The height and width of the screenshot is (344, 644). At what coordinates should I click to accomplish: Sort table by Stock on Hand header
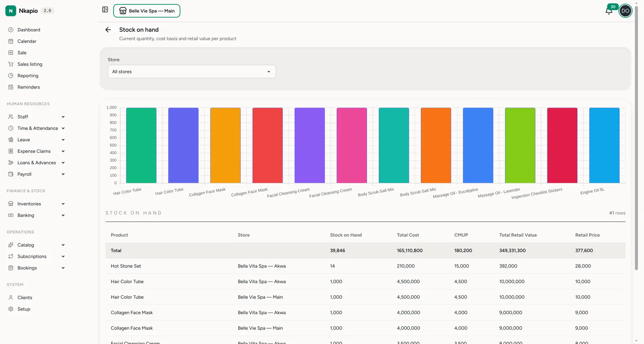346,235
